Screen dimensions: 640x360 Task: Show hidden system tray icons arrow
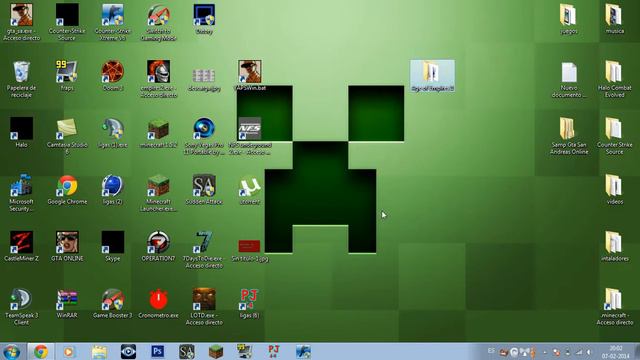pyautogui.click(x=545, y=352)
